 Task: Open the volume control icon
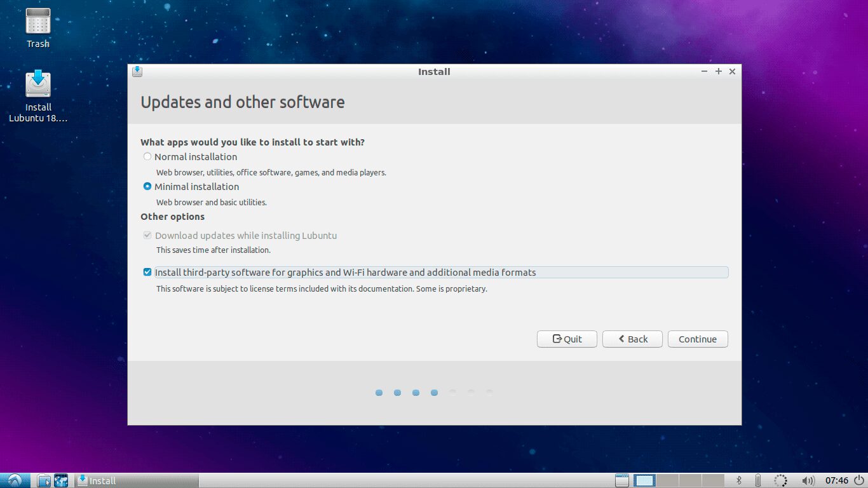click(808, 480)
